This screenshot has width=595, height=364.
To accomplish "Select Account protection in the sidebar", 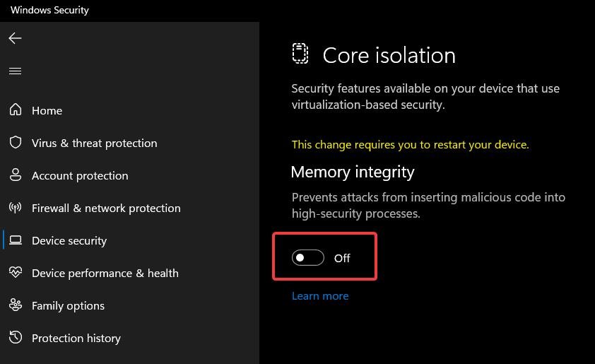I will (80, 176).
